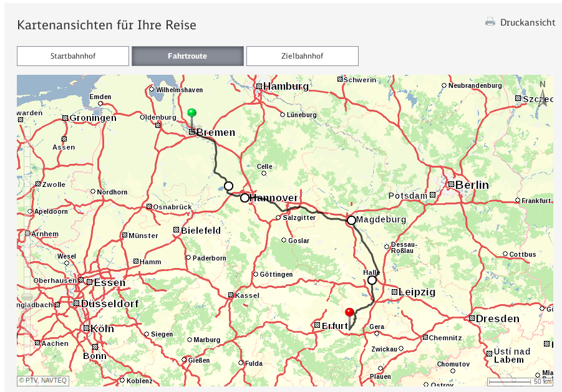Click the Celle town circle marker
562x392 pixels.
click(264, 173)
